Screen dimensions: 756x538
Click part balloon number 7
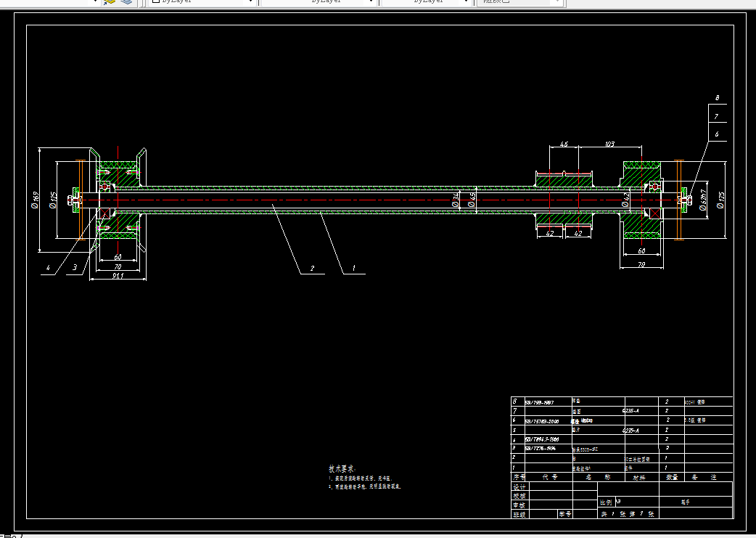[x=717, y=116]
